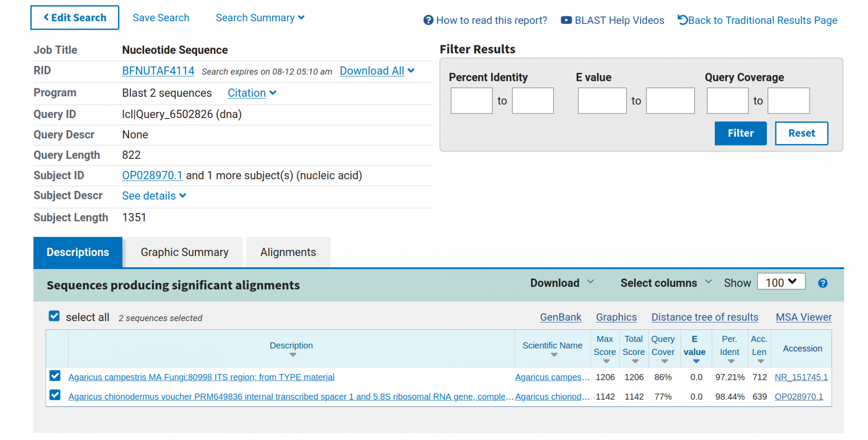Click the help icon beside the Show selector
The width and height of the screenshot is (868, 440).
(822, 283)
